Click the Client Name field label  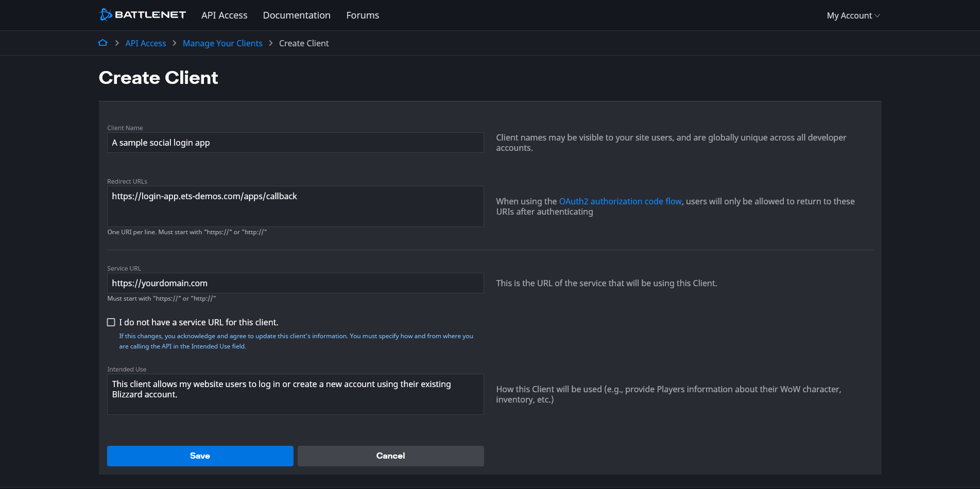[x=125, y=128]
